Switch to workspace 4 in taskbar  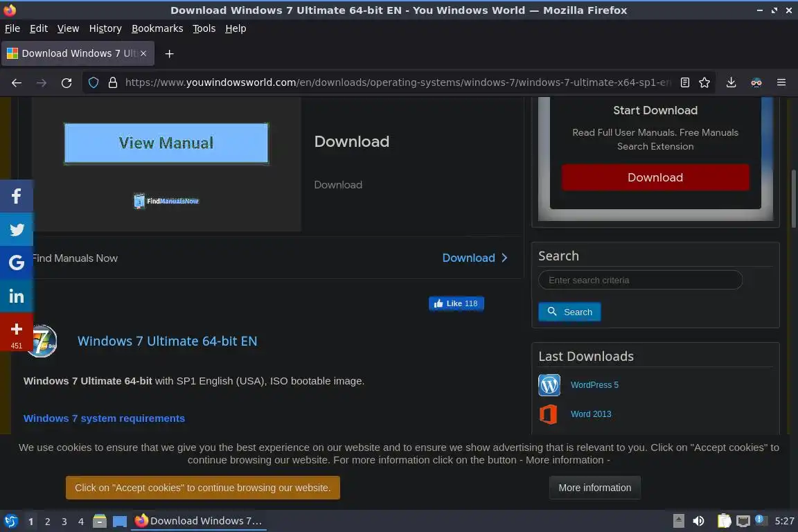point(80,522)
